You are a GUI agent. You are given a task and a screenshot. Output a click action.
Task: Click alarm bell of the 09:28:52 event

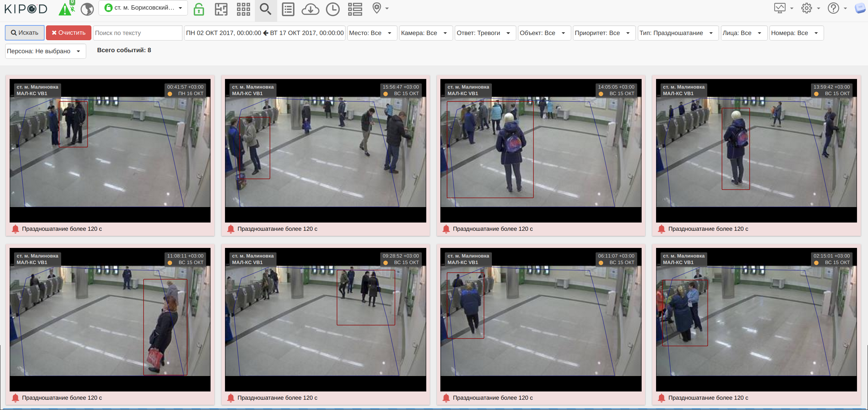pos(231,398)
